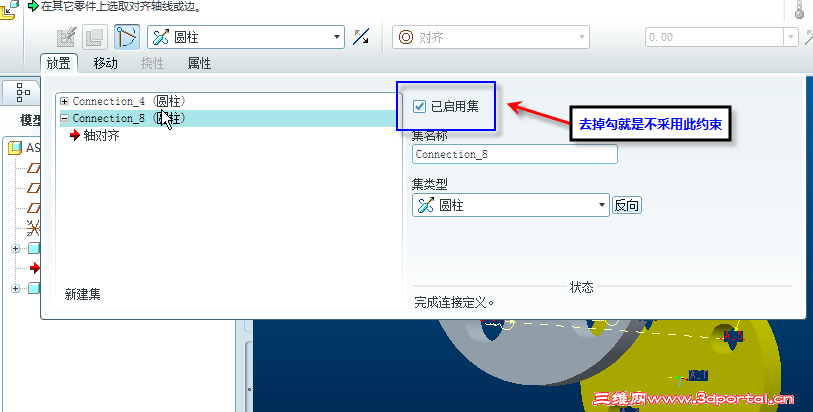Click the model tree panel splitter handle
Image resolution: width=813 pixels, height=412 pixels.
tap(249, 389)
